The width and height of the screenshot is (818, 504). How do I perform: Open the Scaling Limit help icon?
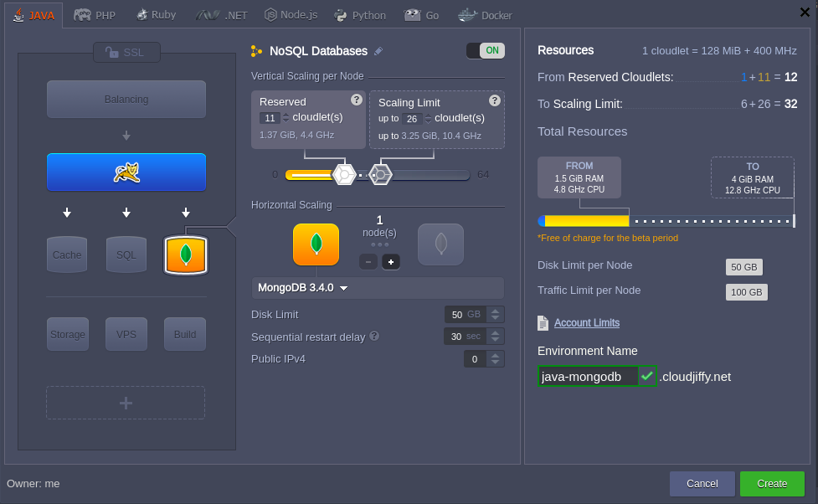(496, 100)
